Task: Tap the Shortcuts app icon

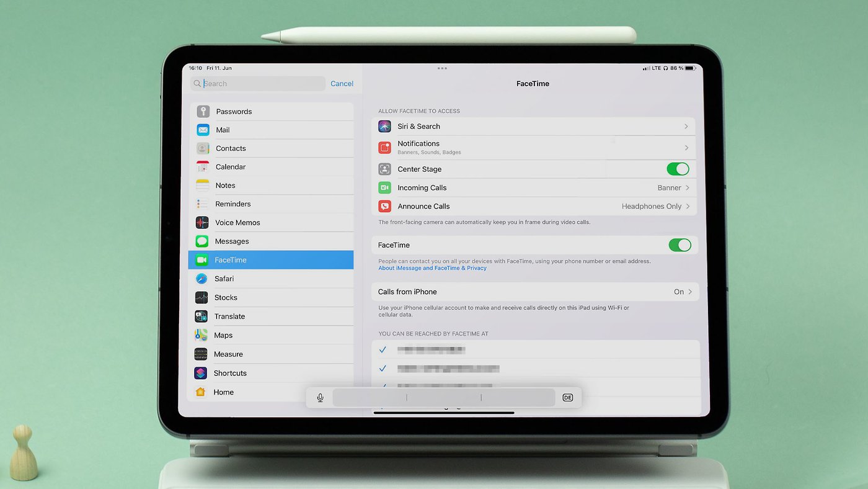Action: pyautogui.click(x=200, y=373)
